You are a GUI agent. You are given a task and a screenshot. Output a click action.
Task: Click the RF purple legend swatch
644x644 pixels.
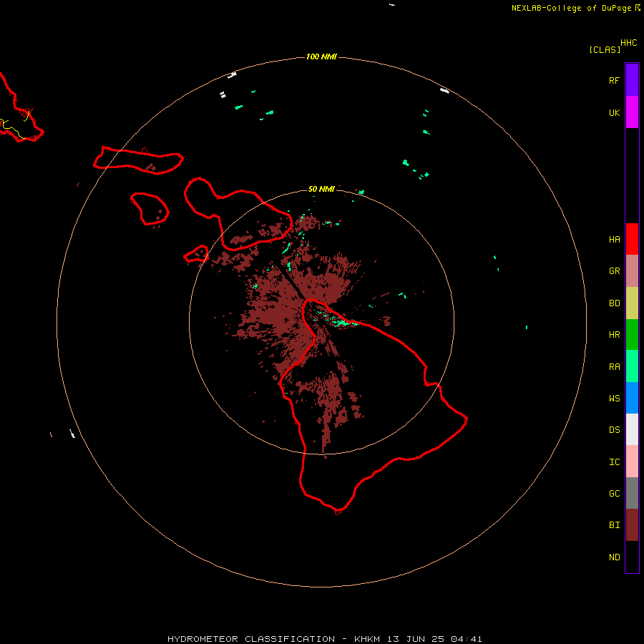[632, 80]
